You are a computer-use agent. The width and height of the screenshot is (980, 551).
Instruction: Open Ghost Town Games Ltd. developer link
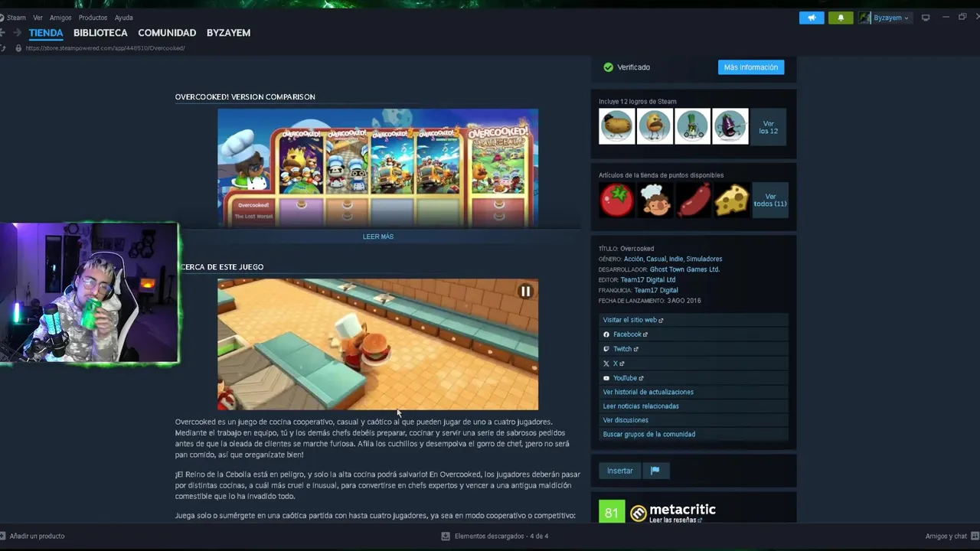684,269
